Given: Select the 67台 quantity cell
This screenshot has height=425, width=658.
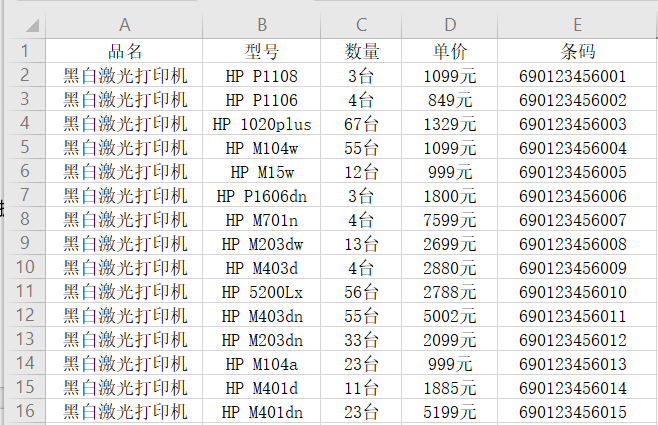Looking at the screenshot, I should coord(361,124).
